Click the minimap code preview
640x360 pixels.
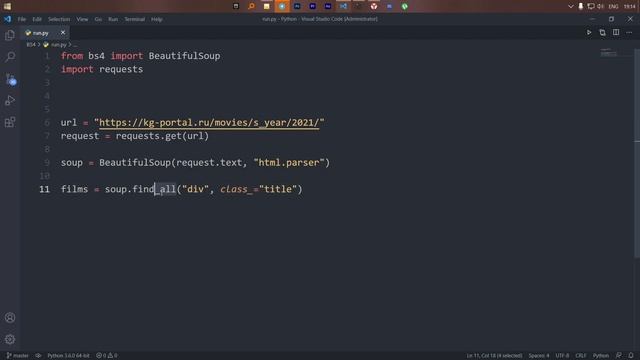click(x=609, y=53)
